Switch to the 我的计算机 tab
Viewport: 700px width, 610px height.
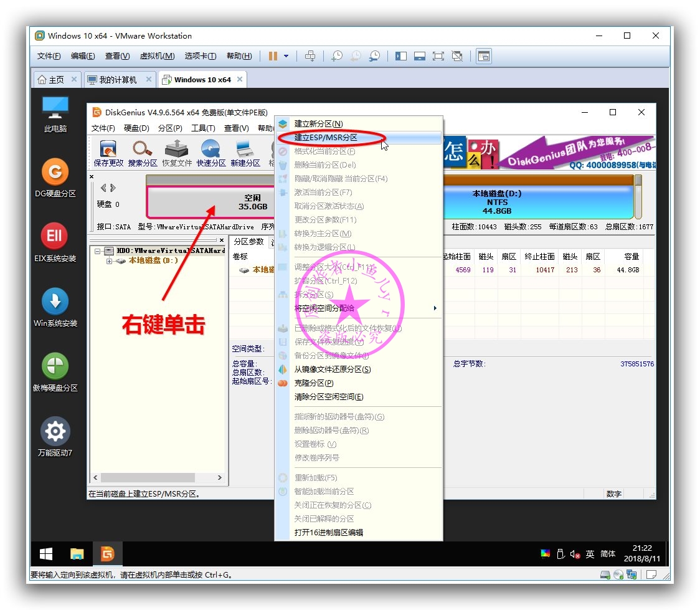coord(118,80)
